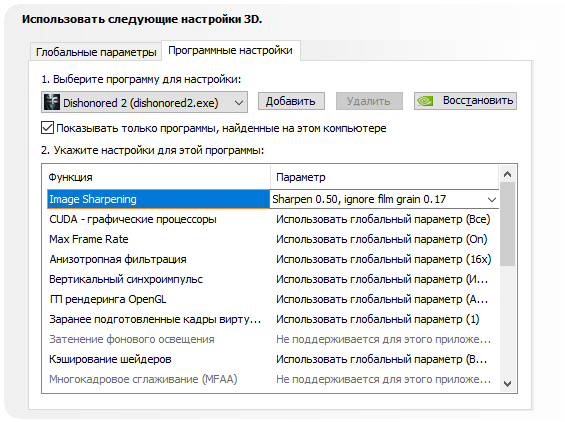Switch to the Глобальные параметры tab
The image size is (565, 422).
[95, 52]
